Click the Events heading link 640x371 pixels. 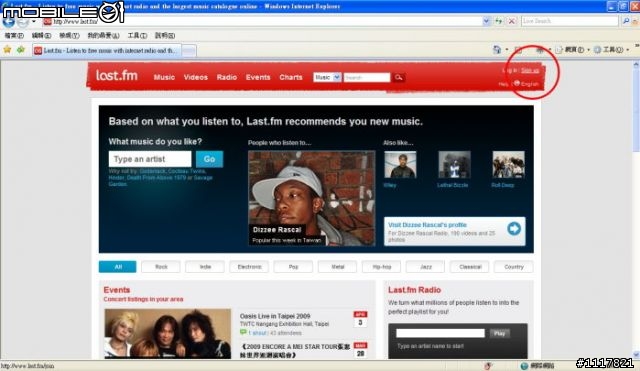117,290
